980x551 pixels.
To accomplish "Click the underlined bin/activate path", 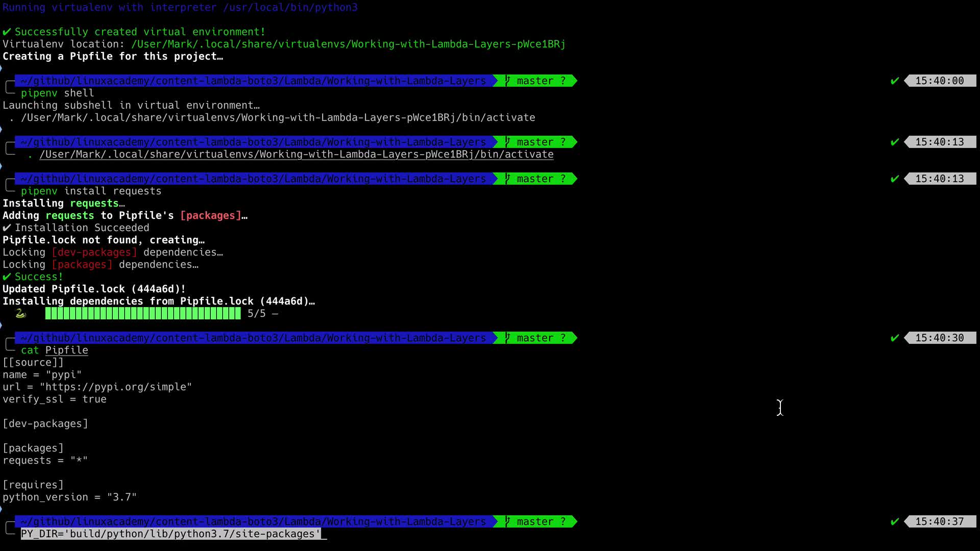I will [296, 155].
